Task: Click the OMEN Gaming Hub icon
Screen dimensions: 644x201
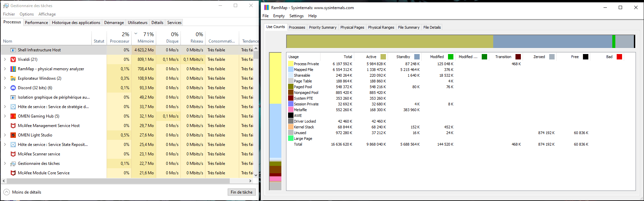Action: [13, 116]
